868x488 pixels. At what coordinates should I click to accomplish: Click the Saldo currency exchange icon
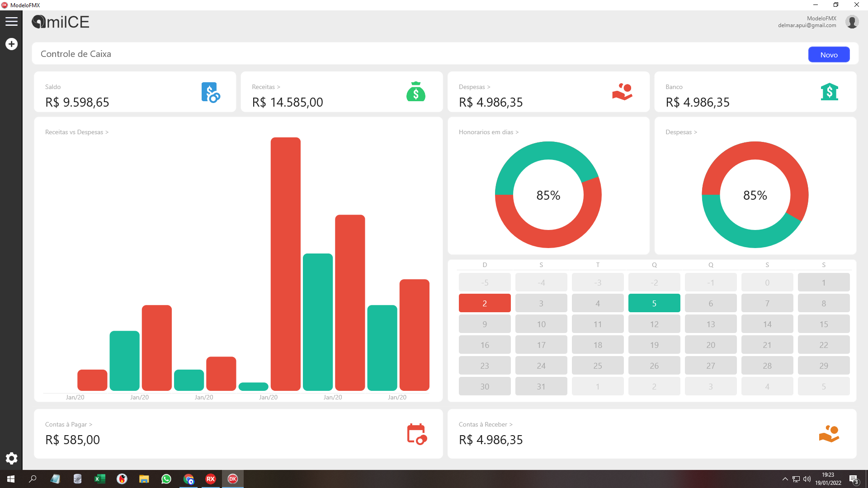click(210, 93)
